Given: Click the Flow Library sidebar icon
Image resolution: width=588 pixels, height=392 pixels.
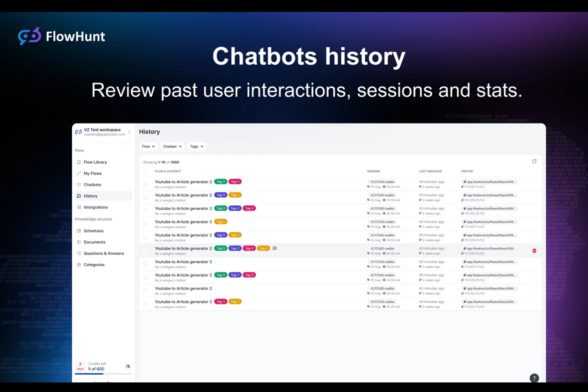Looking at the screenshot, I should 79,162.
